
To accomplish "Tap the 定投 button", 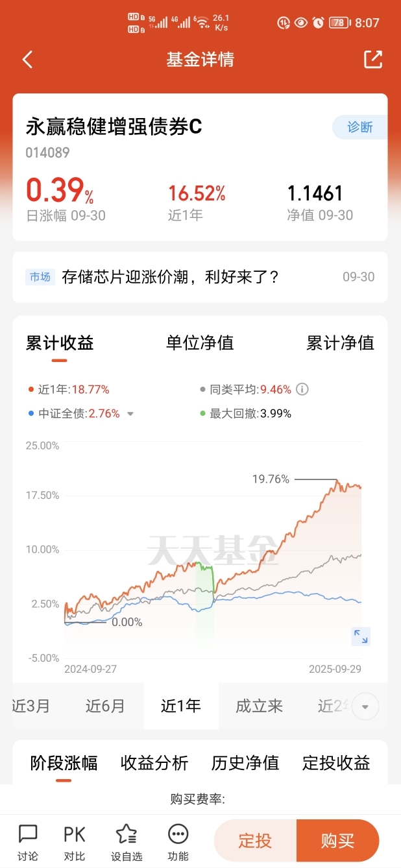I will [255, 841].
